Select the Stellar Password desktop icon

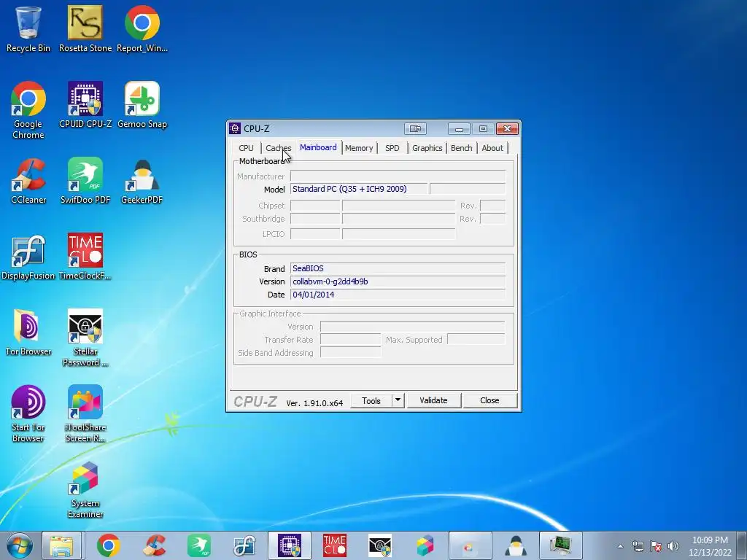tap(85, 338)
